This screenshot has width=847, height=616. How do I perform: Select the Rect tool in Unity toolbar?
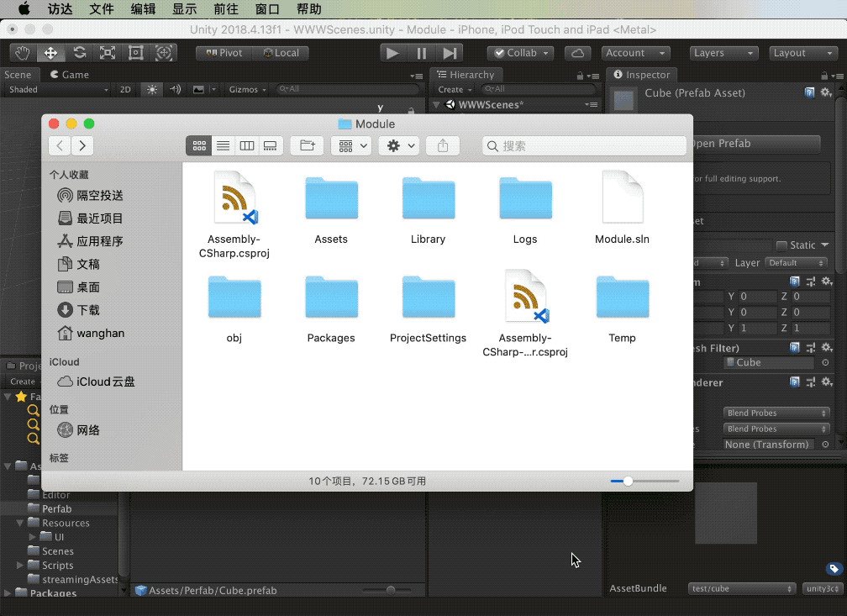coord(135,53)
